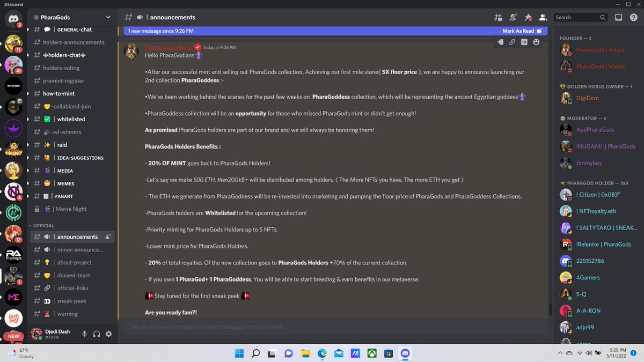Select the whitelisted channel
644x362 pixels.
point(72,119)
